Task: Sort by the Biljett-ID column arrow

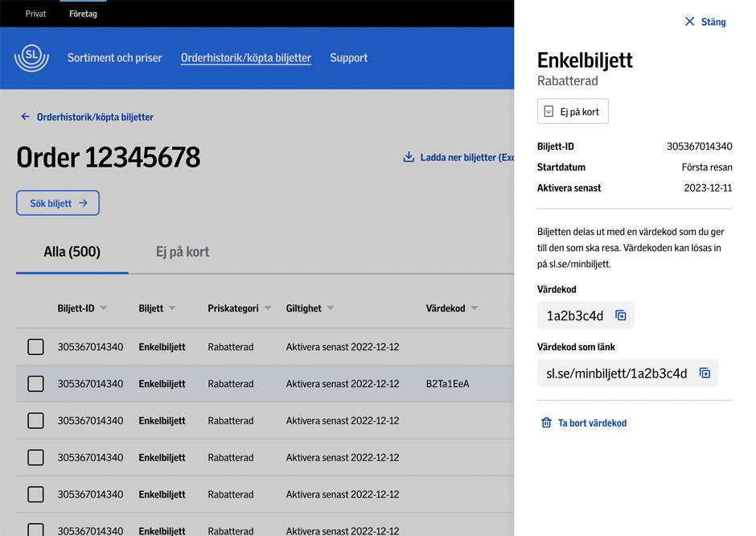Action: pos(104,308)
